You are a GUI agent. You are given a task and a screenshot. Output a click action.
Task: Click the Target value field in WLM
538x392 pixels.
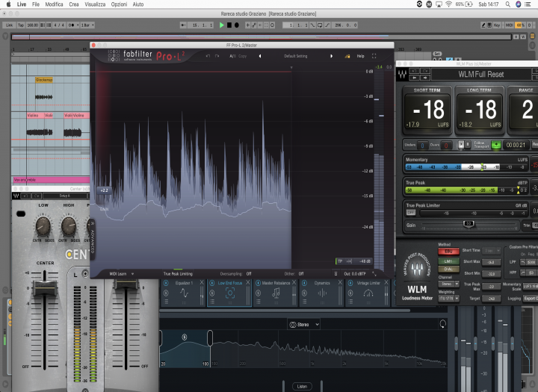(491, 299)
